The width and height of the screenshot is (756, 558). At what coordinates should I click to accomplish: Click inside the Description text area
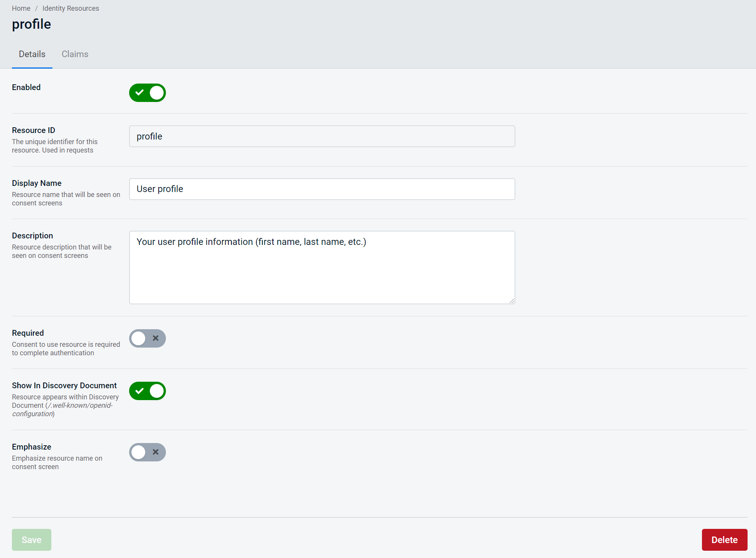tap(322, 268)
